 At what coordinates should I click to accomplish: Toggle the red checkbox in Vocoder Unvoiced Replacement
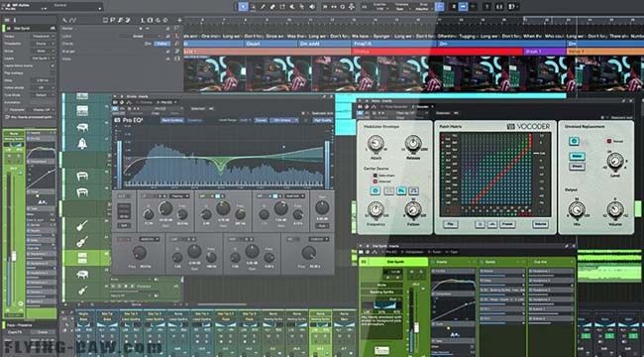(608, 141)
